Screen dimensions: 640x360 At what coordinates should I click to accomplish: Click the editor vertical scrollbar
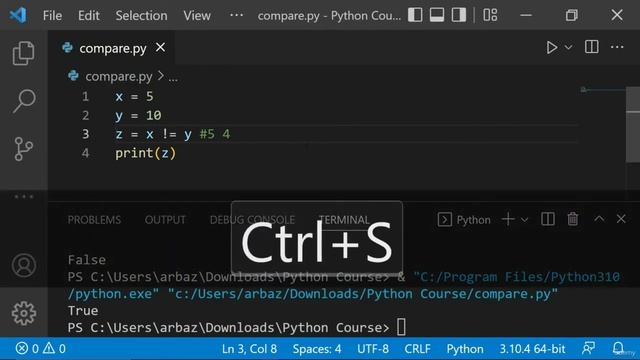pyautogui.click(x=633, y=124)
